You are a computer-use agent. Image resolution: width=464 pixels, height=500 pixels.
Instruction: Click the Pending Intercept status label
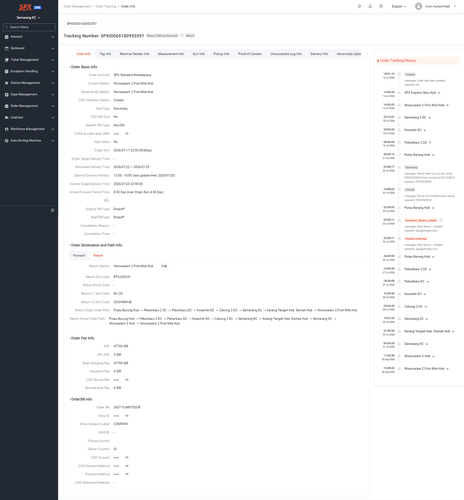[x=416, y=239]
